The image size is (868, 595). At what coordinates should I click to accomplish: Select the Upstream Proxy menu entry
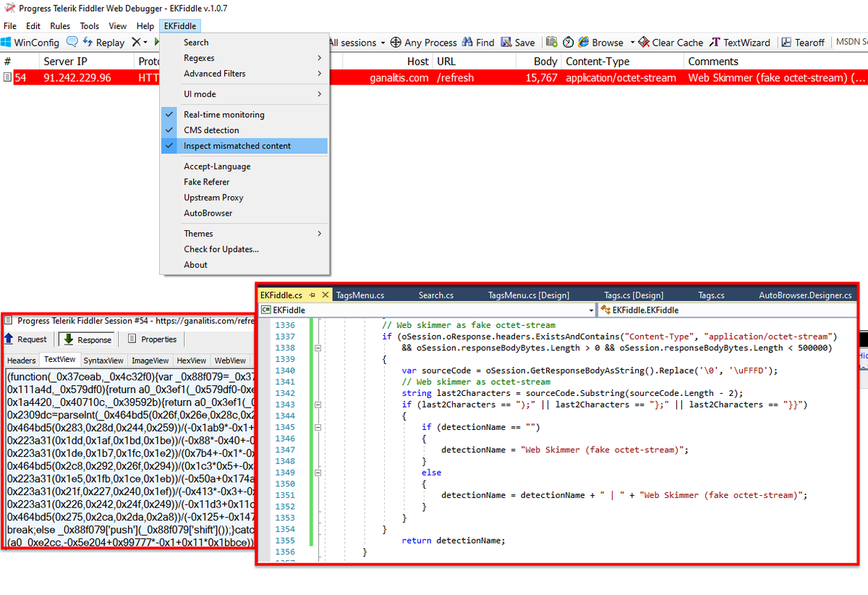pos(244,198)
